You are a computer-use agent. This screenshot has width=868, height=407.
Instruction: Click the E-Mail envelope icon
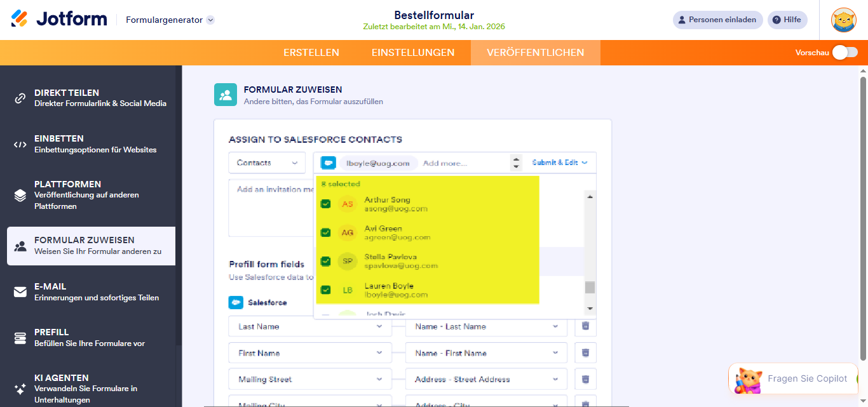(x=20, y=292)
